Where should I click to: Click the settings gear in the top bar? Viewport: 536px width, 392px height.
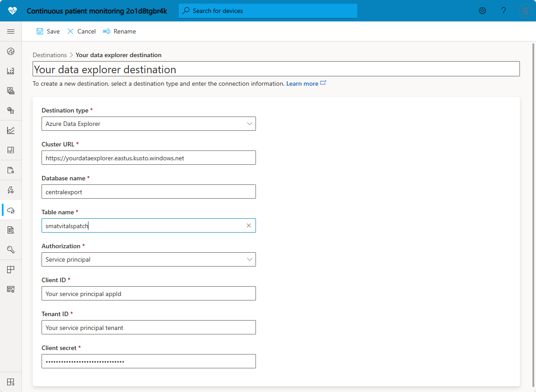click(482, 10)
